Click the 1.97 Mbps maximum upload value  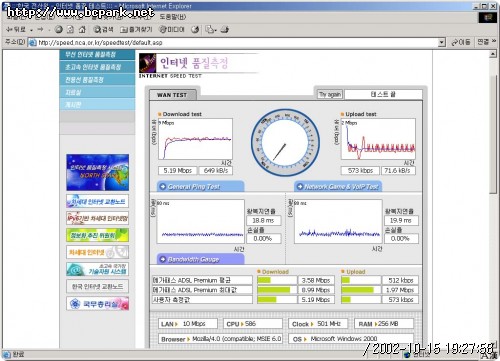click(x=400, y=290)
